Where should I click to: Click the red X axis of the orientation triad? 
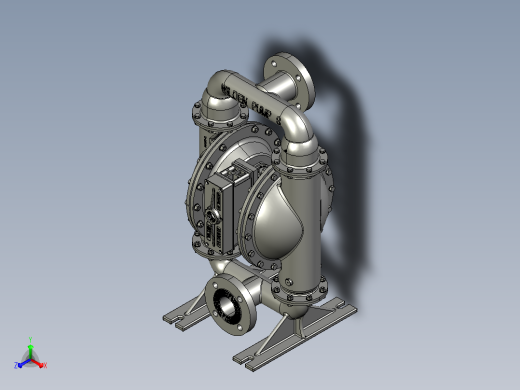[x=39, y=364]
